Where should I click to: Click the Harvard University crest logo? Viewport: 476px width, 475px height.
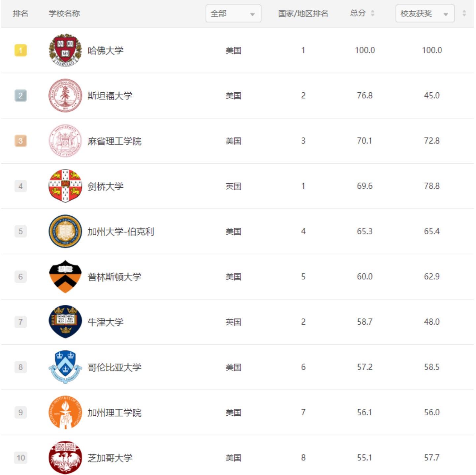[x=65, y=50]
